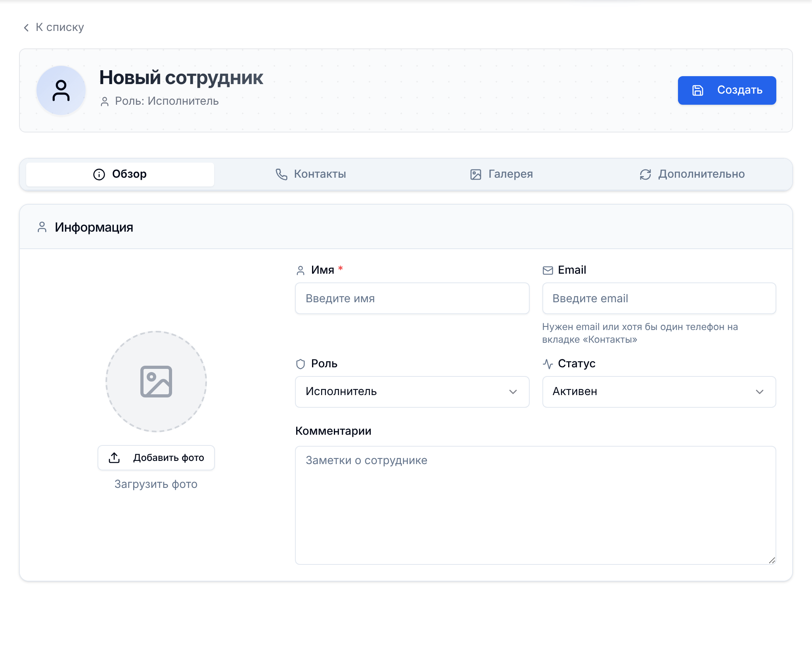Open the Статус dropdown showing Активен
Viewport: 812px width, 664px height.
[x=659, y=392]
